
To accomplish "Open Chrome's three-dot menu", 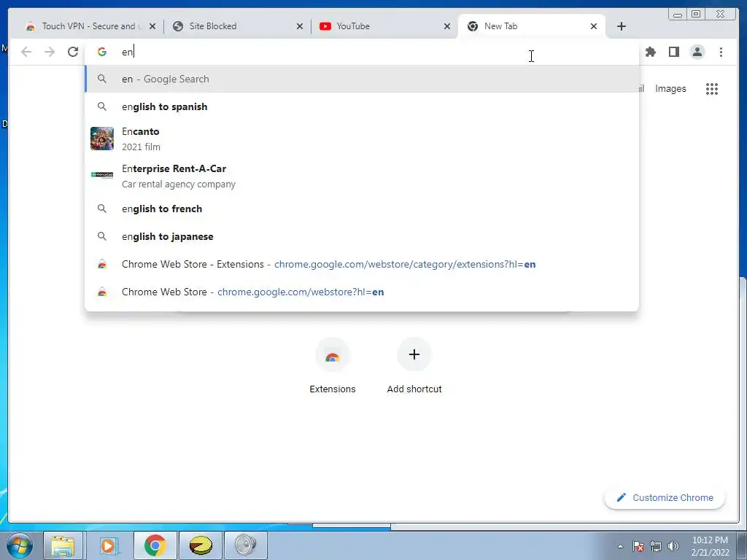I will [721, 52].
